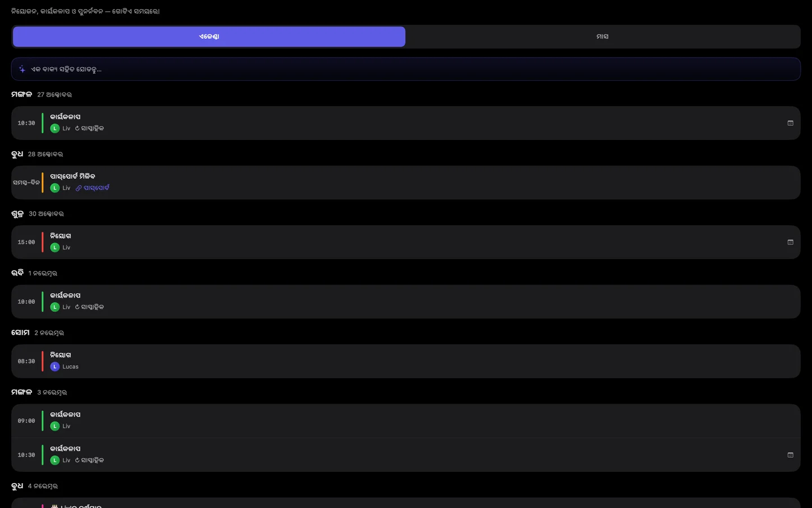Open the 15:00 ନିଯୋଗ event

(406, 242)
